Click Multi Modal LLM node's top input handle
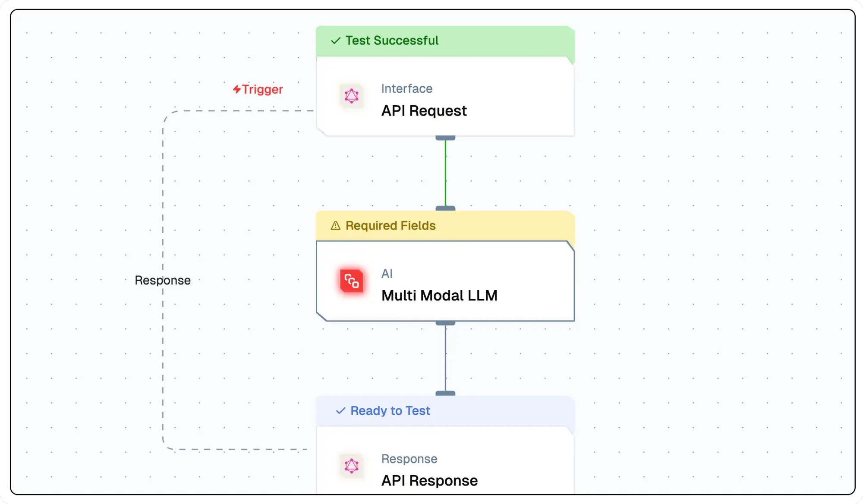This screenshot has height=504, width=863. click(x=445, y=208)
